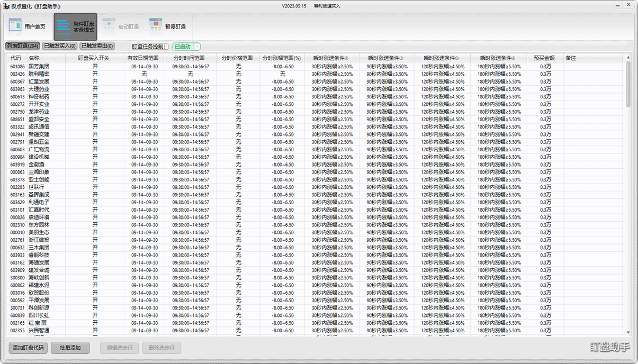Select stock code 600603 in the list
Viewport: 638px width, 364px height.
[x=17, y=150]
